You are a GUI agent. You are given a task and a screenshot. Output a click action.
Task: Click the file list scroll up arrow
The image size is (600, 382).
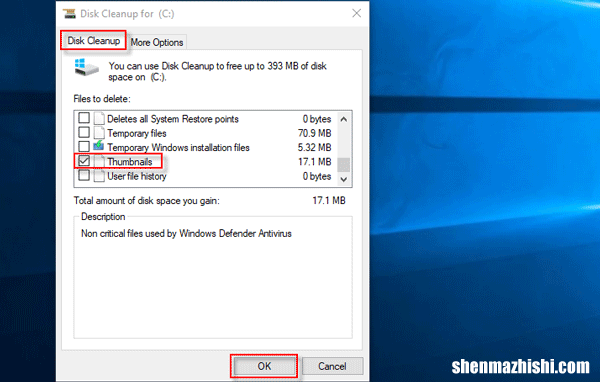(344, 119)
